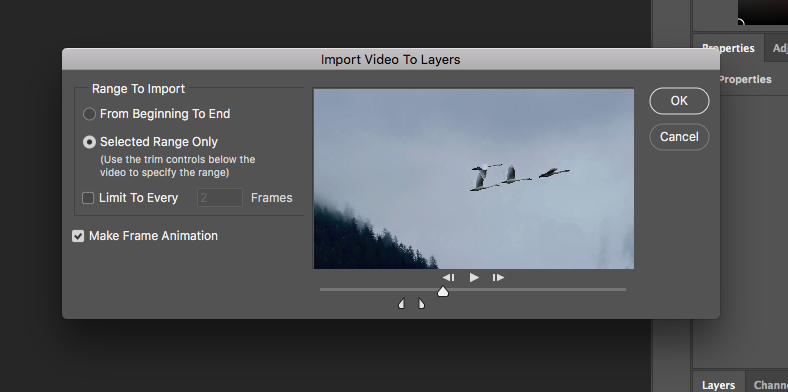This screenshot has width=788, height=392.
Task: Enable the Limit To Every checkbox
Action: [88, 198]
